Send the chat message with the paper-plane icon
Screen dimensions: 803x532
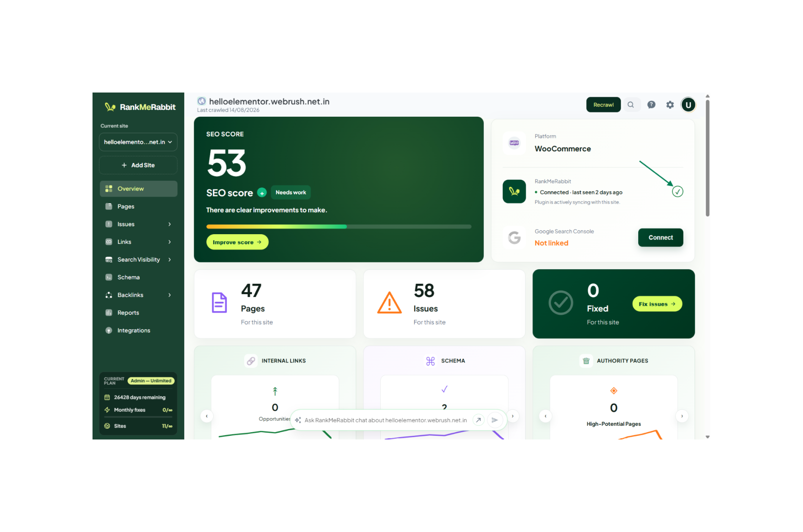pos(495,420)
